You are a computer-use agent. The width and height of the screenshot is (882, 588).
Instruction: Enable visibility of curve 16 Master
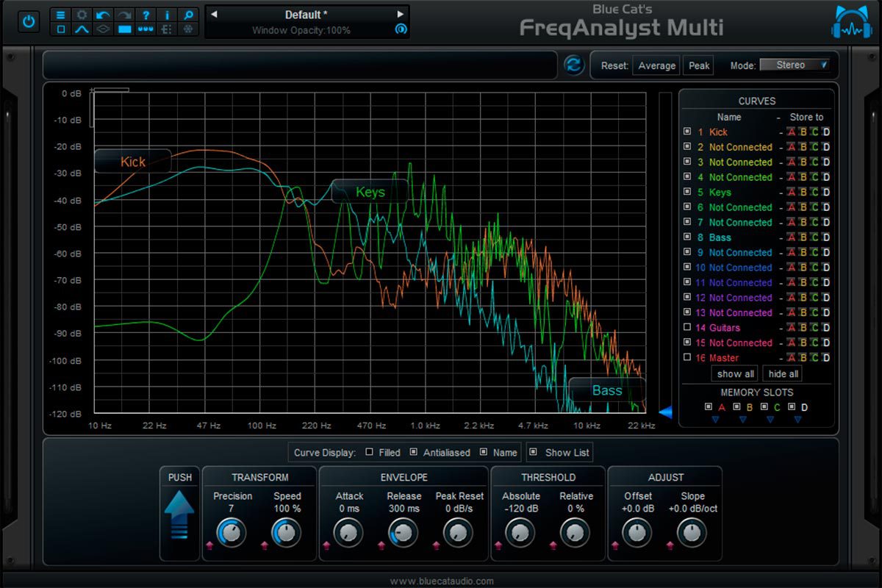click(x=687, y=358)
